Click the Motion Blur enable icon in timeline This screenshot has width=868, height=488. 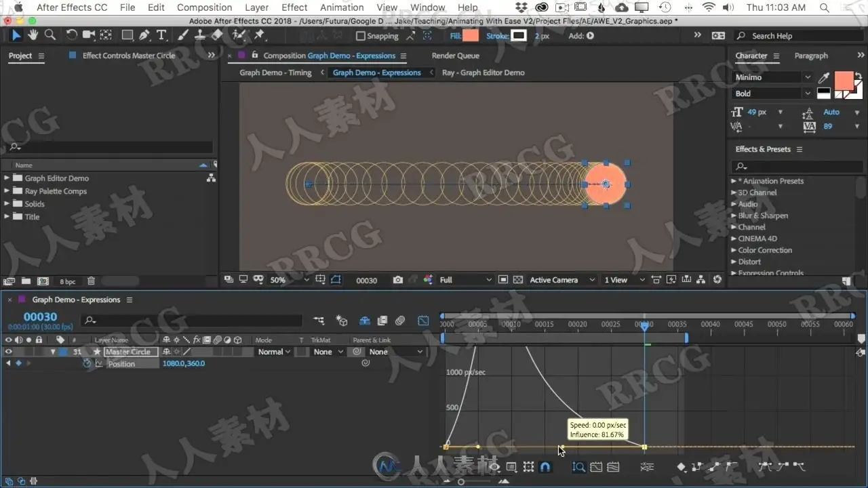[400, 321]
